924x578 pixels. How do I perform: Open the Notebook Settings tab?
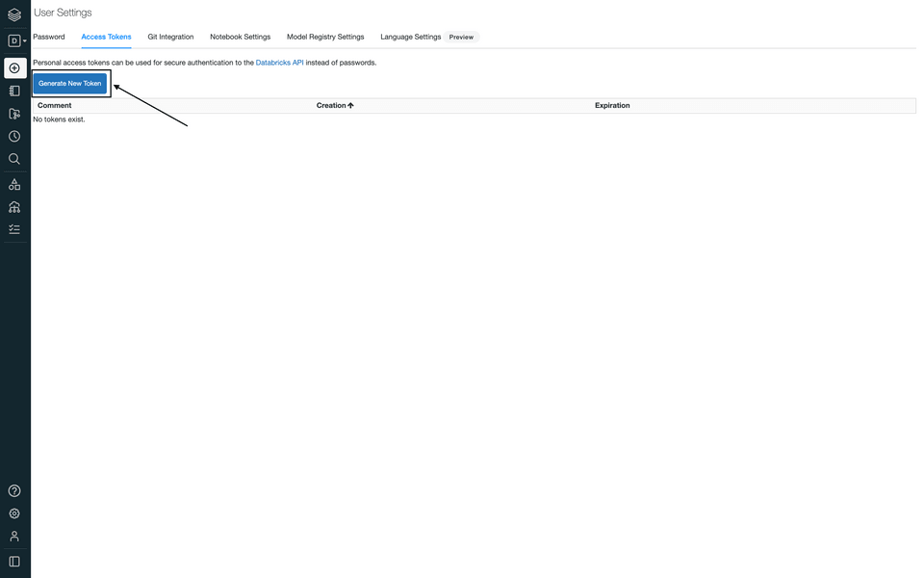(x=240, y=37)
